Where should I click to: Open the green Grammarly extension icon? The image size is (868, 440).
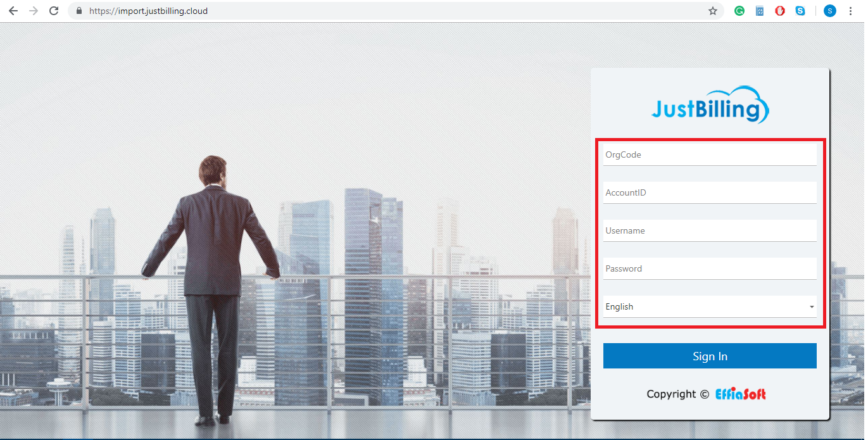coord(739,11)
